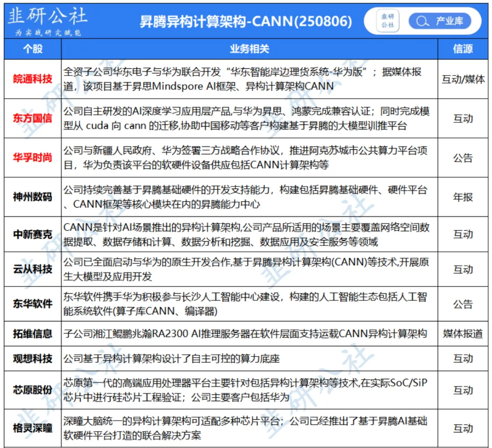
Task: Click 皖通科技 description about 华东智能岸边理货系统
Action: pos(242,79)
